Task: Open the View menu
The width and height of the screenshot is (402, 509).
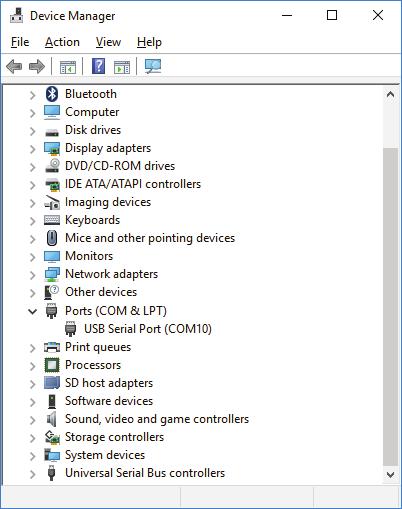Action: point(108,42)
